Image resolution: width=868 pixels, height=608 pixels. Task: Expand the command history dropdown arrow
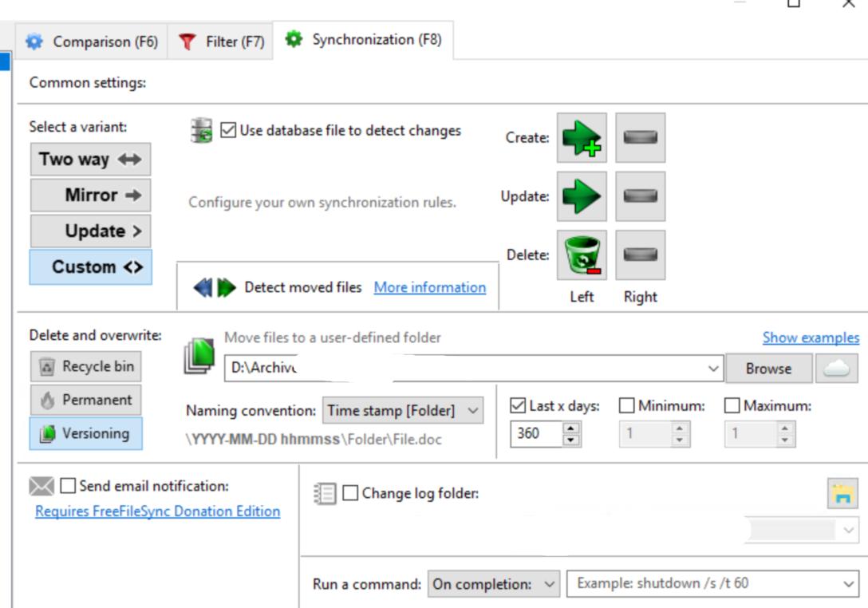click(x=848, y=583)
